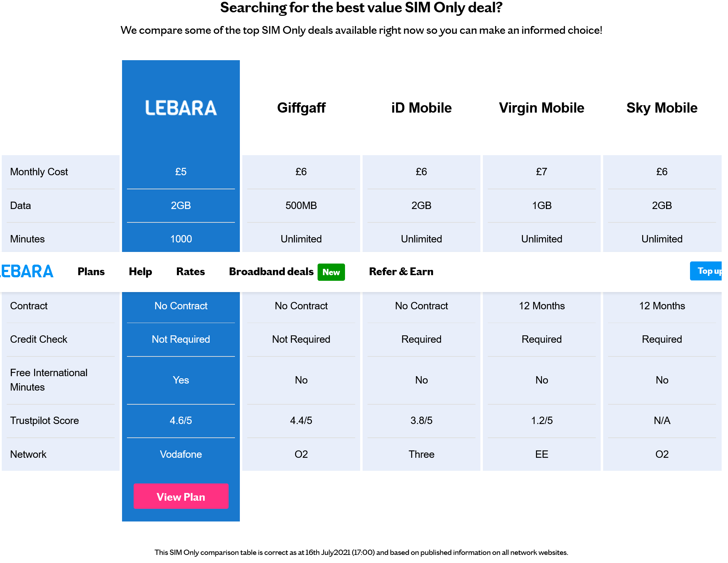This screenshot has width=728, height=563.
Task: Click the pink View Plan button
Action: pos(181,496)
